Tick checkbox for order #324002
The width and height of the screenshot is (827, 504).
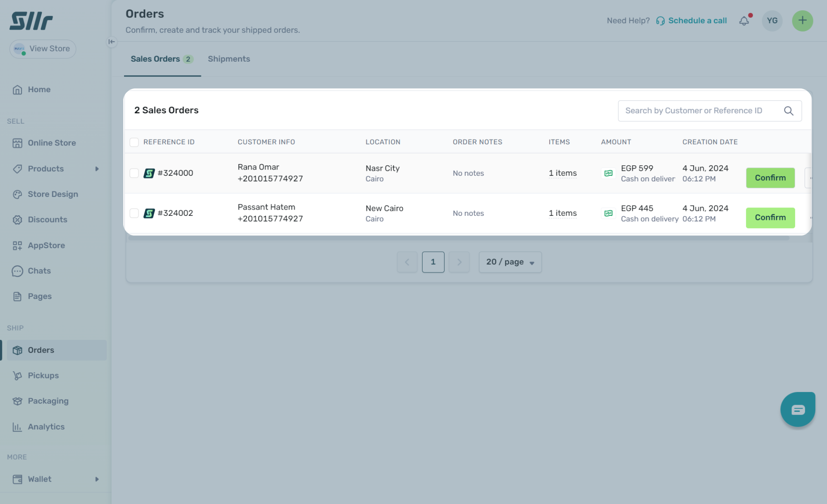coord(134,213)
